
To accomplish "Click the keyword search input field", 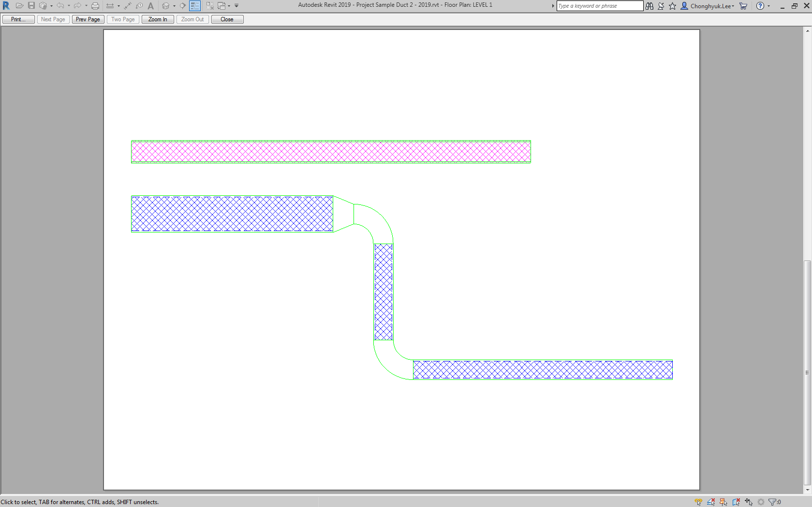I will [600, 6].
